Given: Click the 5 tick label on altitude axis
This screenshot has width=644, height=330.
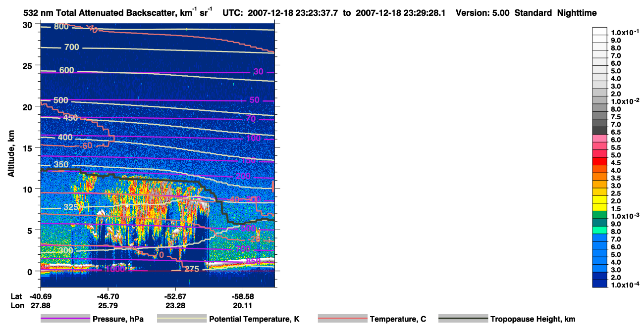Looking at the screenshot, I should click(31, 230).
